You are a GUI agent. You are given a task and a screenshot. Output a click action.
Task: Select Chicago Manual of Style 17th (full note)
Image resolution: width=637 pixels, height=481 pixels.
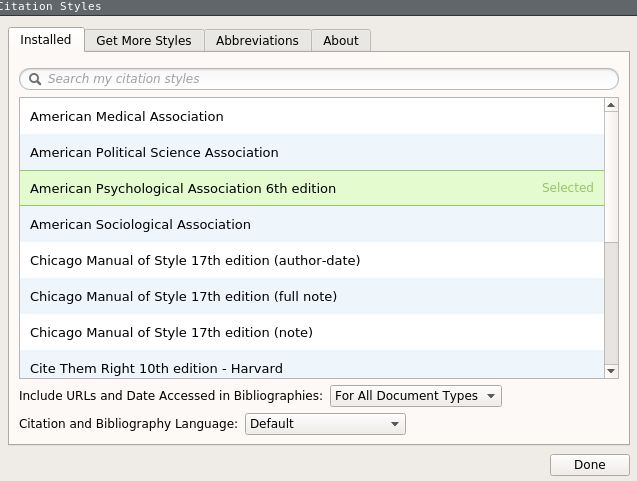(312, 296)
